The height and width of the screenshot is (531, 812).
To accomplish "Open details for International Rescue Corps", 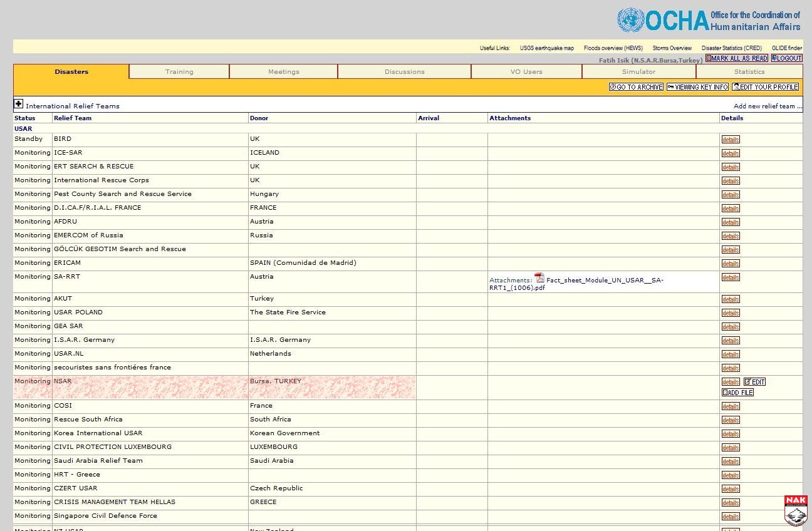I will [731, 181].
